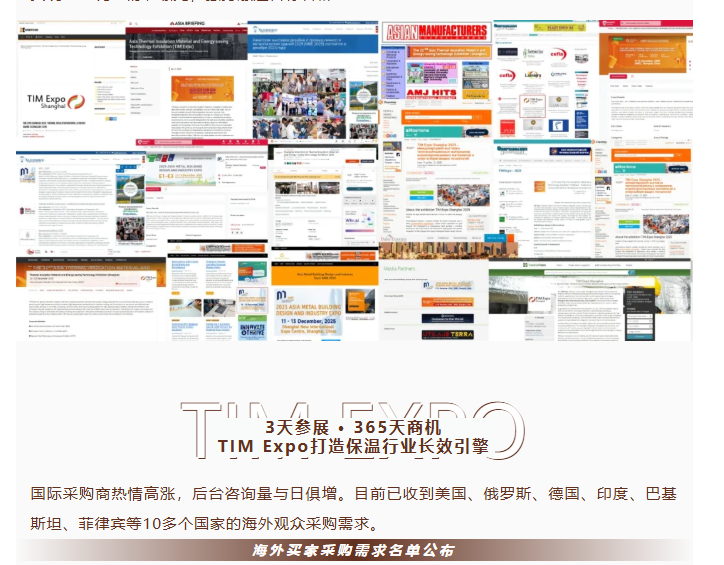Open the Asia Briefing article screenshot

(186, 79)
